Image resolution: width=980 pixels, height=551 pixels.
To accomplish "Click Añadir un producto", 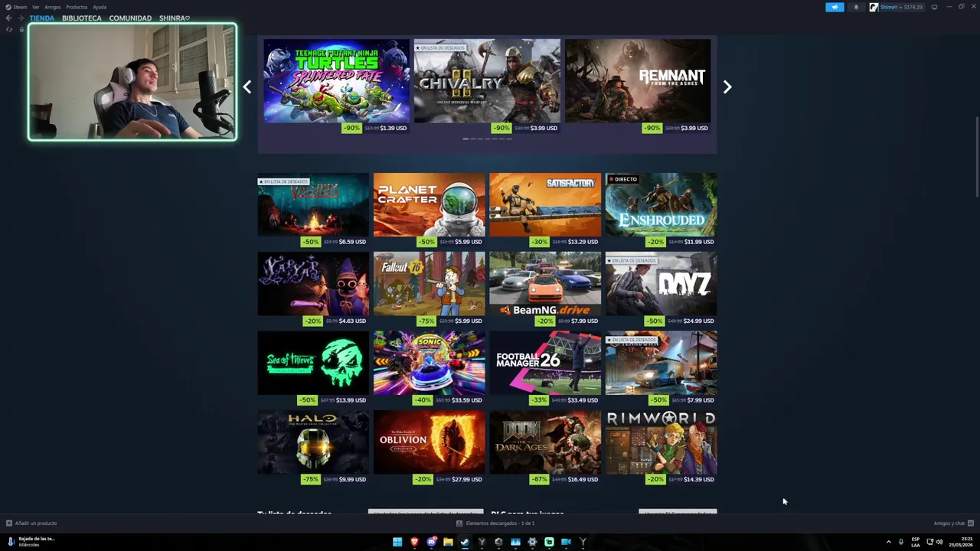I will (36, 523).
